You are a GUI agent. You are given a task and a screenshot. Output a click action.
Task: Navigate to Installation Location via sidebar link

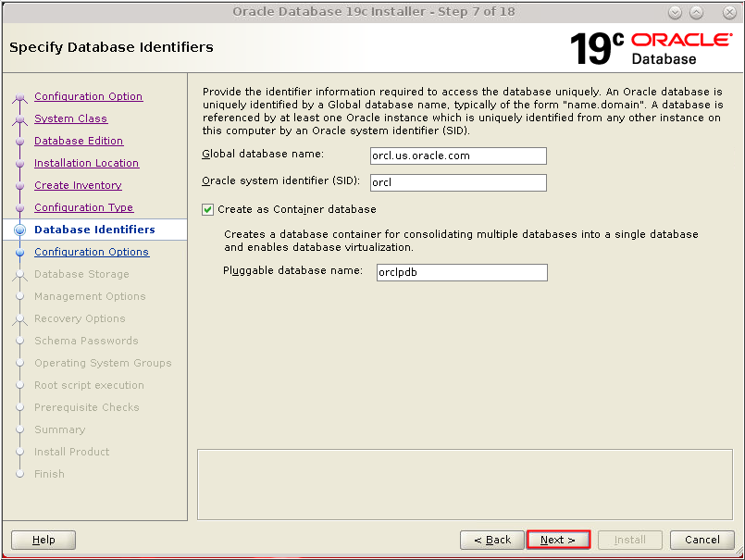pyautogui.click(x=86, y=163)
